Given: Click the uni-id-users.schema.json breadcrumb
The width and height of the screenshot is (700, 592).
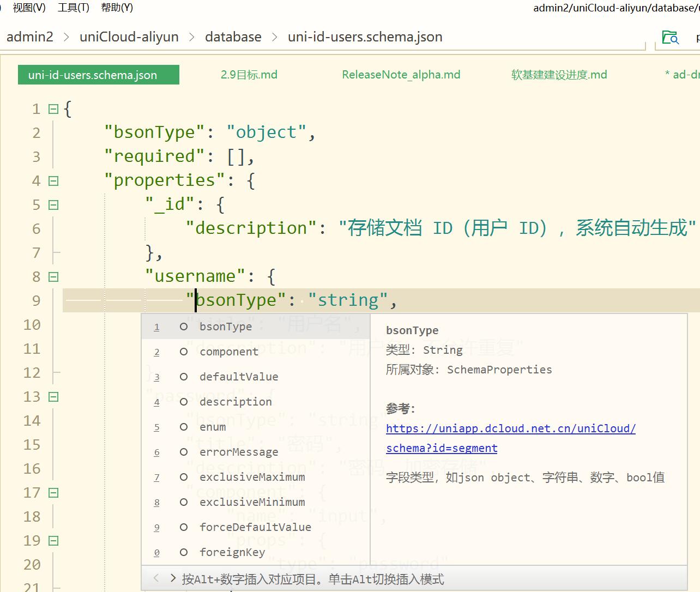Looking at the screenshot, I should click(x=365, y=37).
